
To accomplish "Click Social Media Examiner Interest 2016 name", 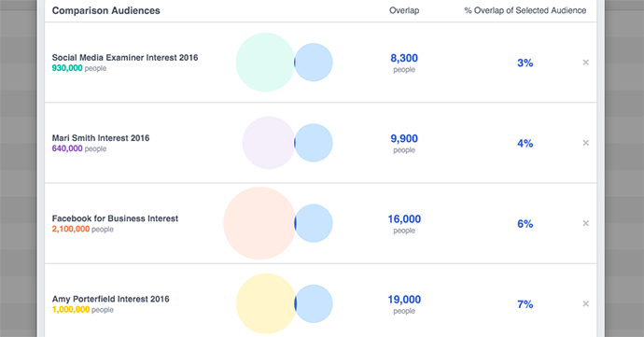I will (x=125, y=58).
